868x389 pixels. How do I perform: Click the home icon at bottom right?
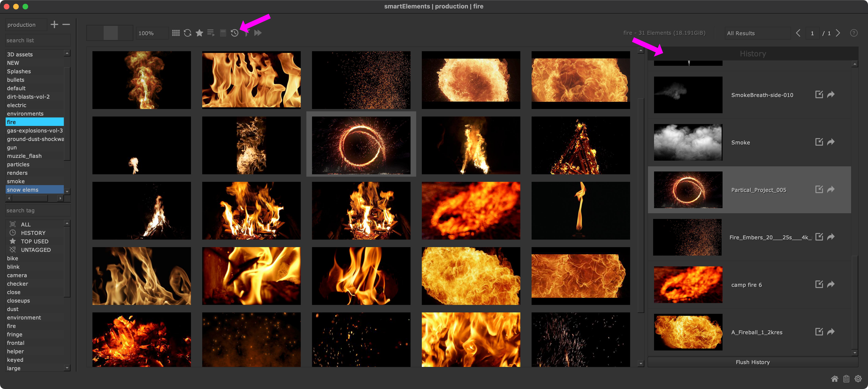click(x=834, y=378)
